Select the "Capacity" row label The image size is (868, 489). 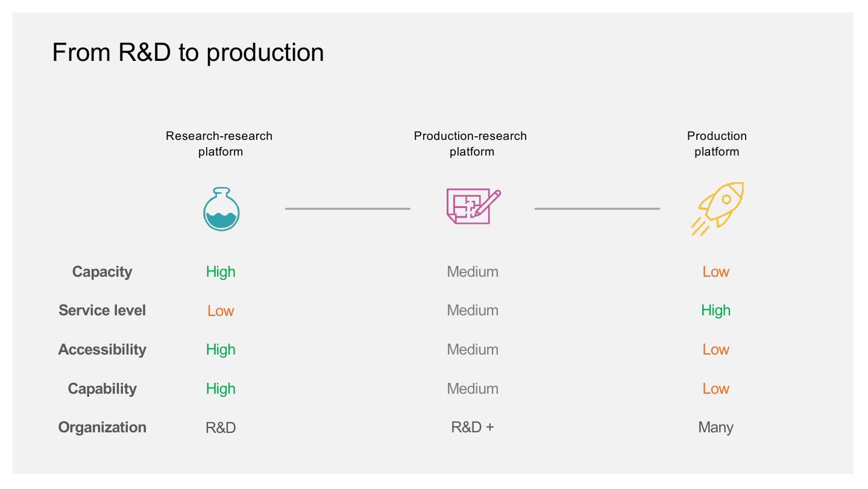tap(102, 272)
